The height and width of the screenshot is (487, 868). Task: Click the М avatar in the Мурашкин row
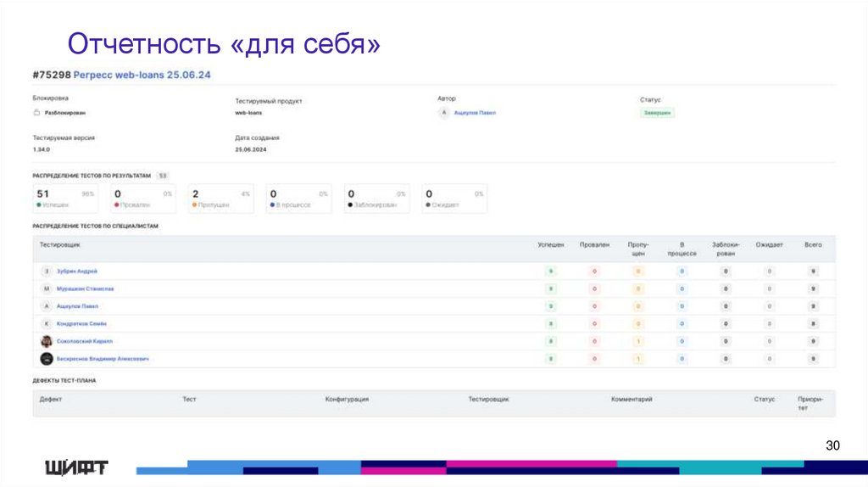click(x=47, y=288)
